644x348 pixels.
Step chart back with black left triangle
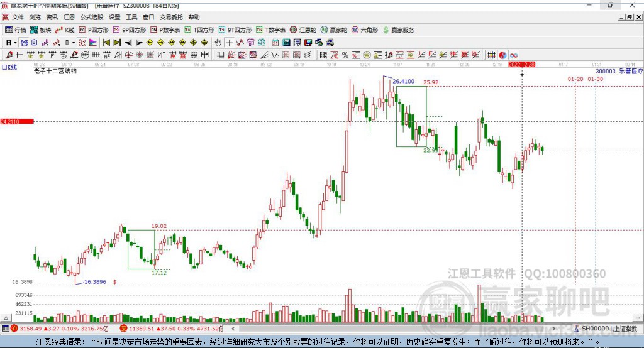pos(128,43)
